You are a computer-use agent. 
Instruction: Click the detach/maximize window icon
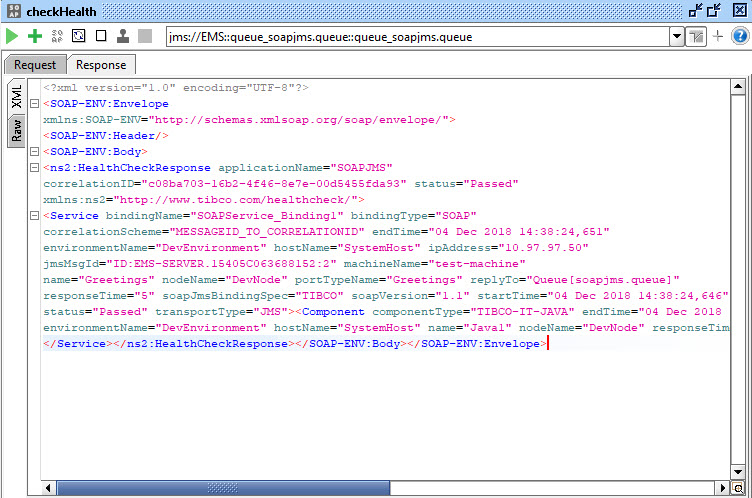pyautogui.click(x=714, y=11)
